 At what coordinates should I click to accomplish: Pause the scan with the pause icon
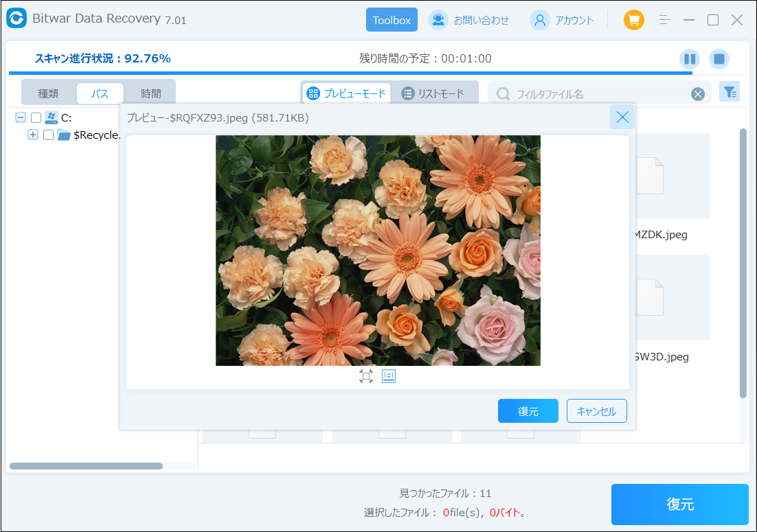click(x=690, y=59)
